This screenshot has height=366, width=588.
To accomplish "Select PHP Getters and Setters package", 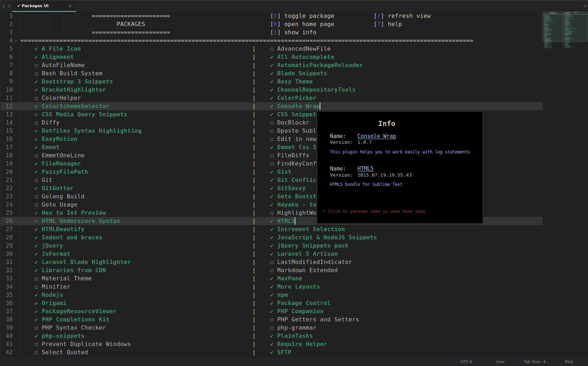I will [x=318, y=320].
